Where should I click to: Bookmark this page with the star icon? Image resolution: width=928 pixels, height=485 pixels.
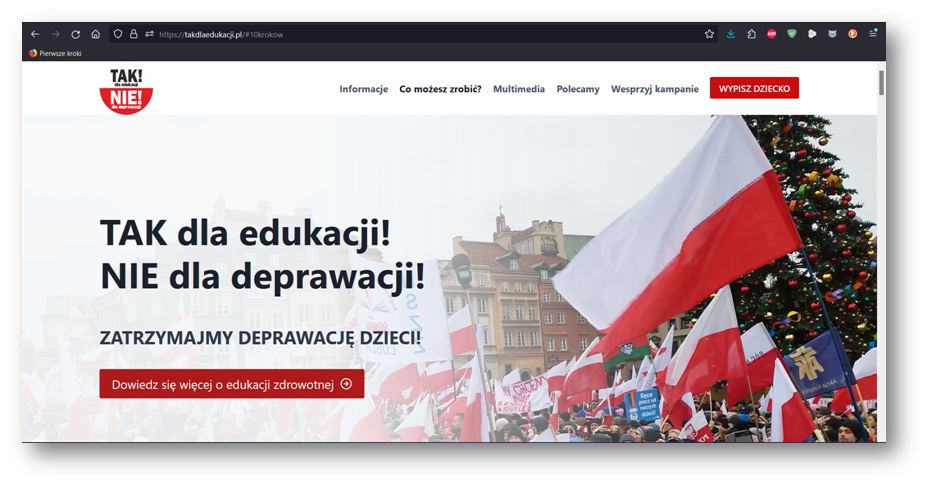[709, 34]
